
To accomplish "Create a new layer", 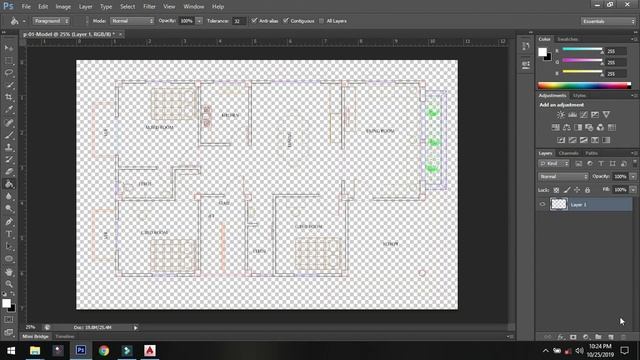I will point(611,337).
